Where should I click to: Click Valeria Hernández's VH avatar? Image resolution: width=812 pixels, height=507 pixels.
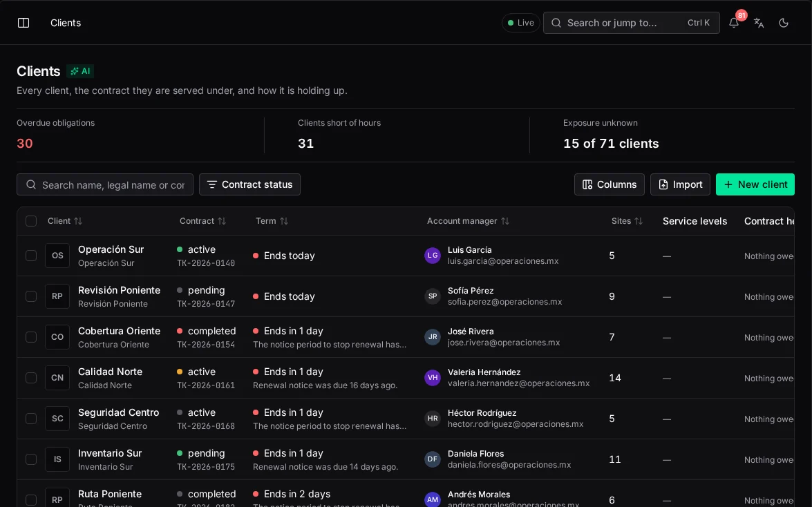click(x=433, y=378)
